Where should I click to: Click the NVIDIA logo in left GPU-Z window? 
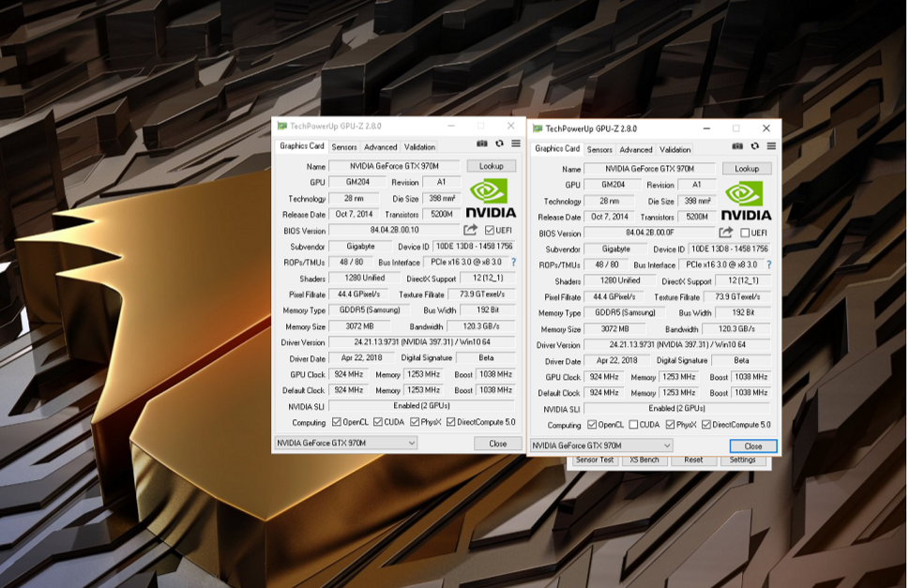pos(491,198)
